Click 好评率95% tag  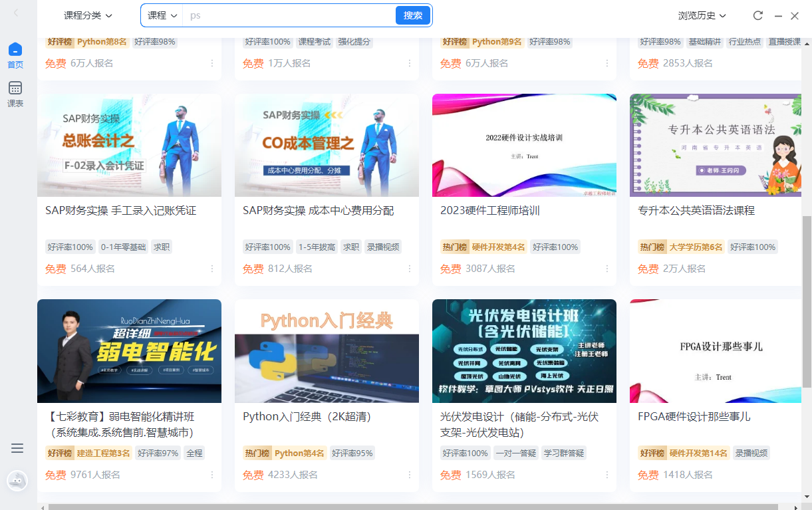(352, 453)
